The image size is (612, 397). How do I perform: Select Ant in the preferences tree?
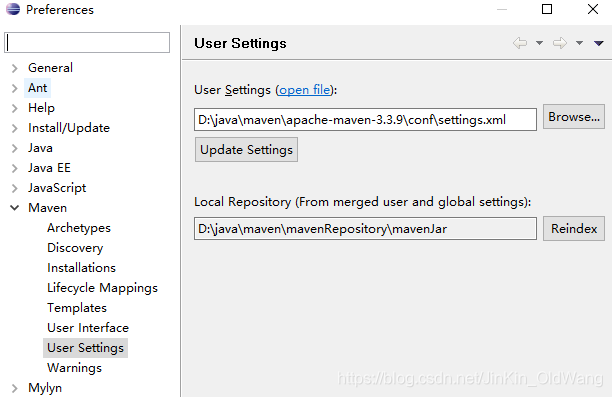point(37,88)
